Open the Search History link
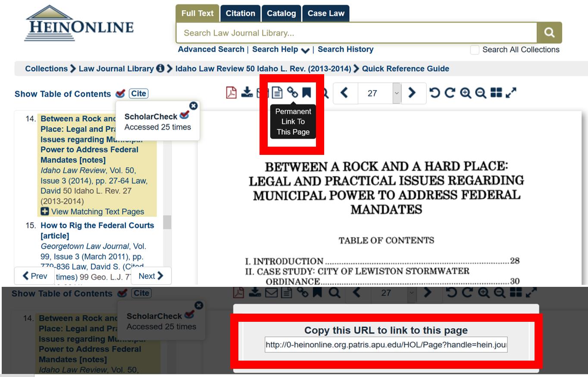The height and width of the screenshot is (377, 588). (346, 49)
